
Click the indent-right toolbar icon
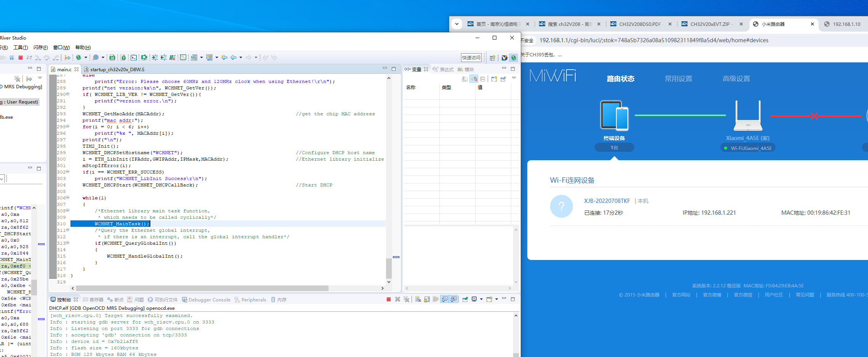pos(155,57)
